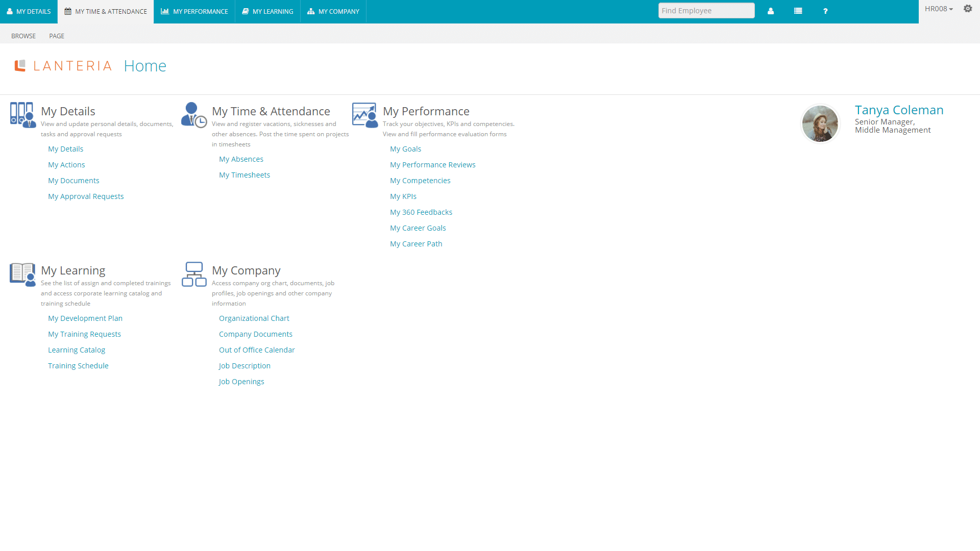Open the My Details sub-link in the list

coord(65,149)
